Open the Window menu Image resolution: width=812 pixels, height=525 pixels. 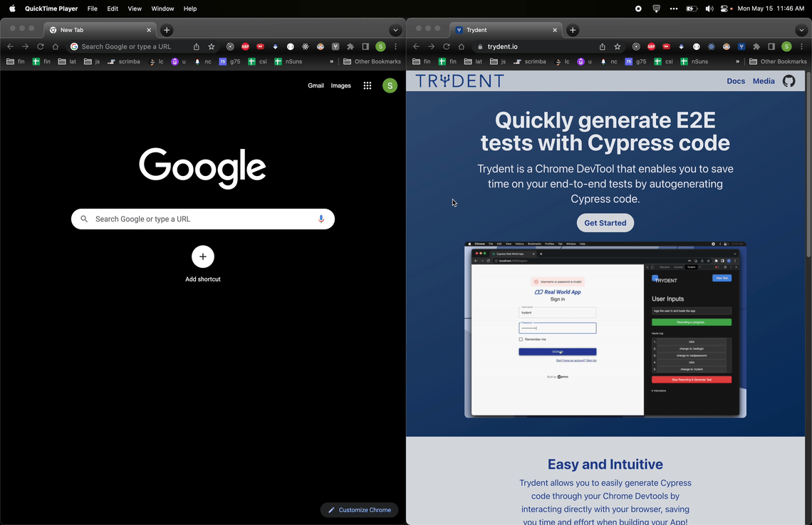click(x=162, y=9)
